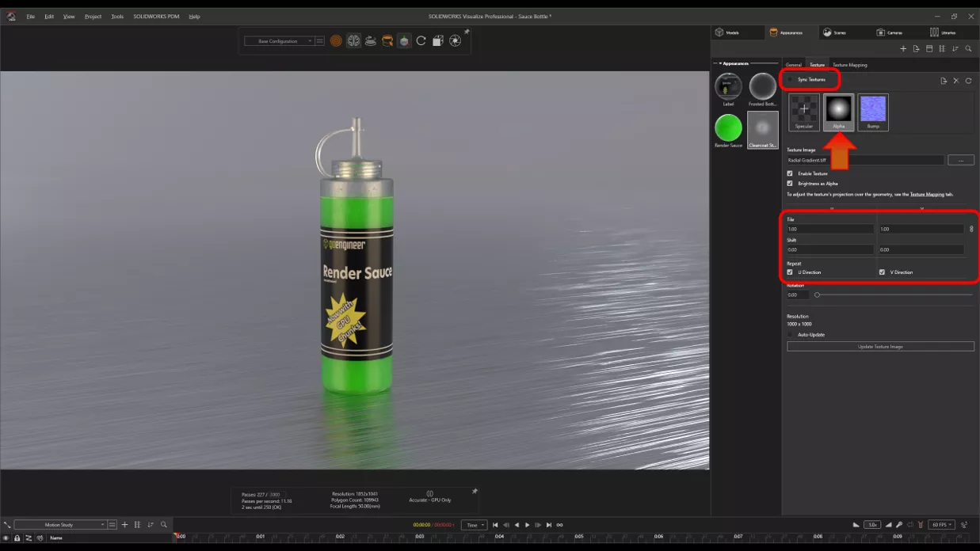Open the File menu
The image size is (980, 551).
31,17
